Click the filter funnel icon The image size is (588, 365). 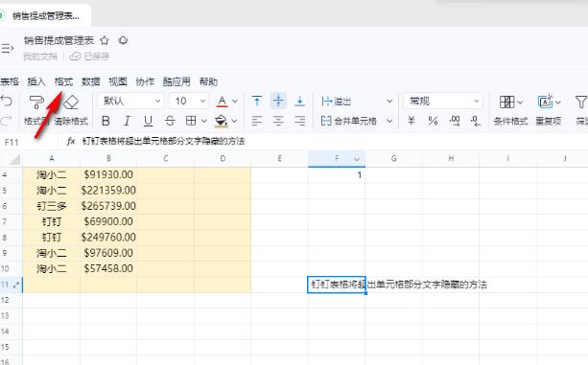[581, 102]
